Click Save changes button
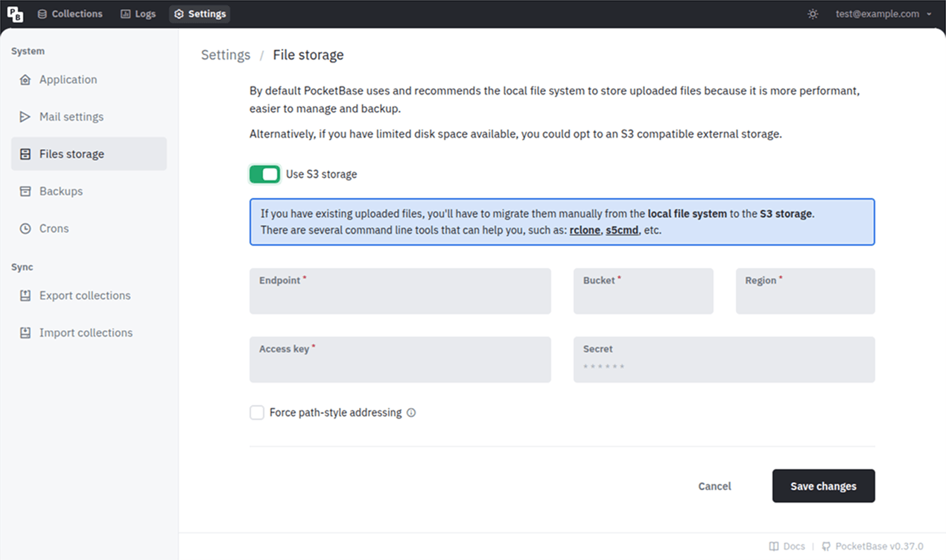Image resolution: width=946 pixels, height=560 pixels. click(824, 486)
